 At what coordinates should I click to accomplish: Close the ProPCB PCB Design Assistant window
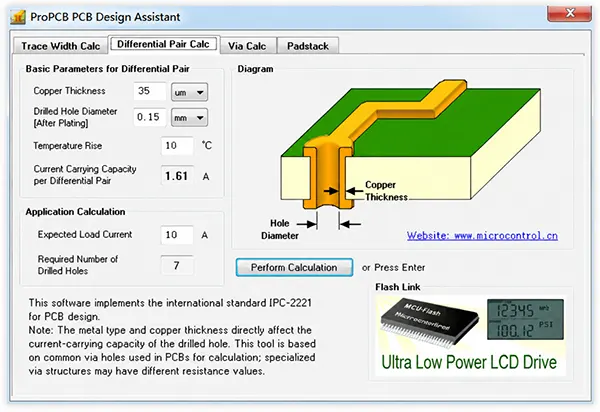click(569, 14)
